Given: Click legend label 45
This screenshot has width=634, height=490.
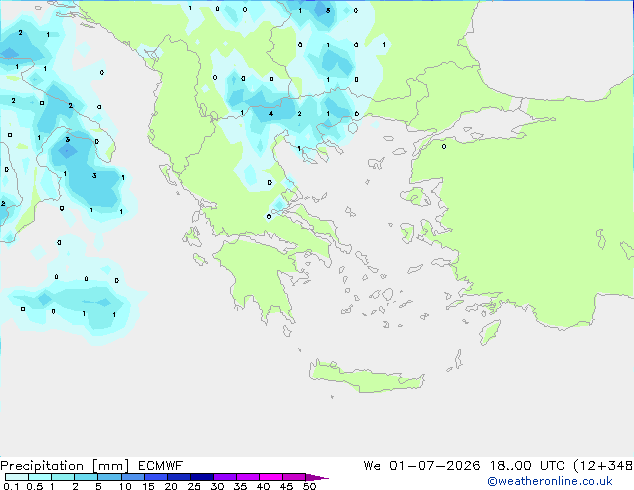Looking at the screenshot, I should coord(286,486).
